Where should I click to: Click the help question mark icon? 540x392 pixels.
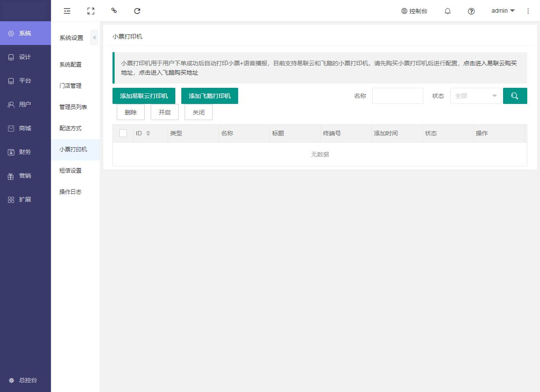pyautogui.click(x=471, y=11)
